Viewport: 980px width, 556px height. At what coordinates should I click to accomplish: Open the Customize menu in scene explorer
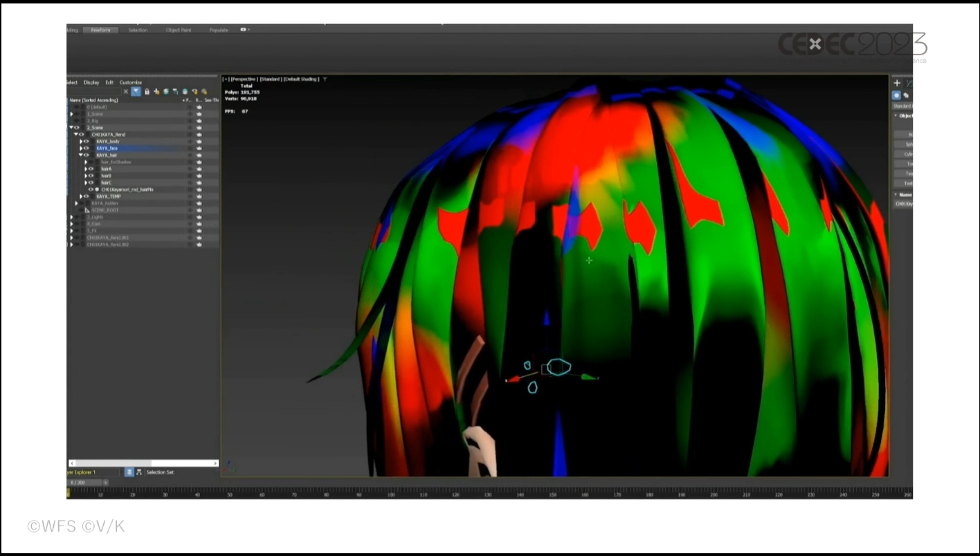(130, 82)
